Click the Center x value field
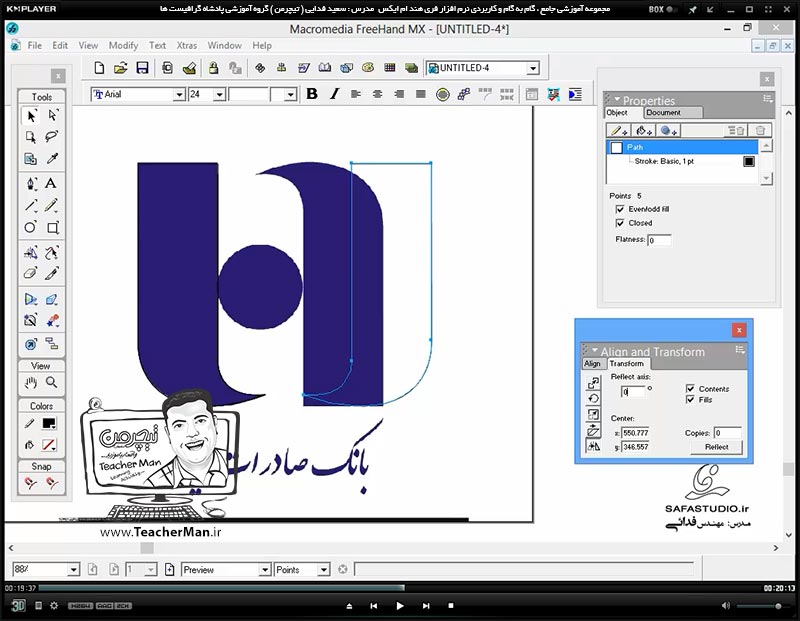Screen dimensions: 800x621 tap(635, 433)
